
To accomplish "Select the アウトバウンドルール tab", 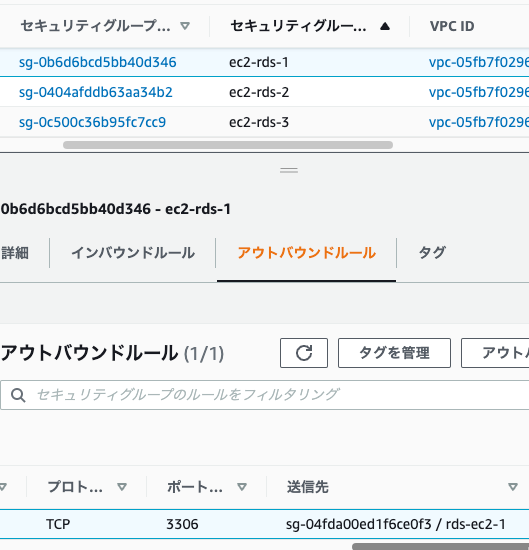I will coord(306,253).
